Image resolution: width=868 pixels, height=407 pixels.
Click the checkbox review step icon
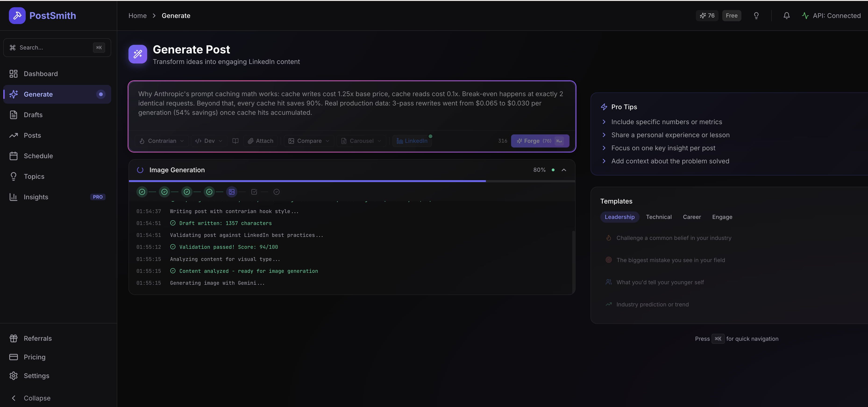click(254, 192)
